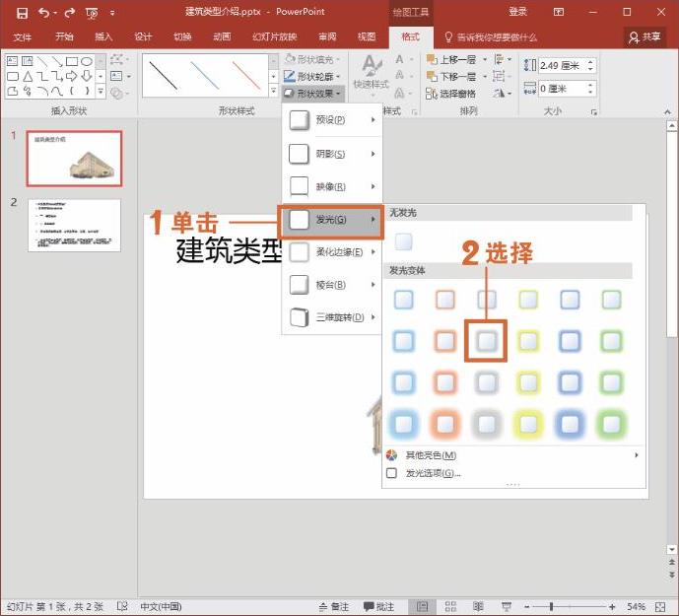Select slide 1 thumbnail
This screenshot has height=616, width=679.
(x=75, y=159)
